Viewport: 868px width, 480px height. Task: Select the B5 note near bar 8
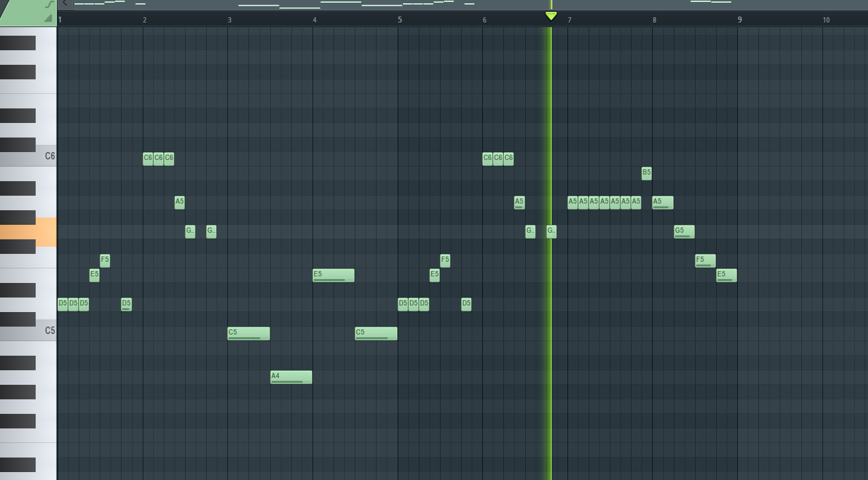(x=645, y=173)
